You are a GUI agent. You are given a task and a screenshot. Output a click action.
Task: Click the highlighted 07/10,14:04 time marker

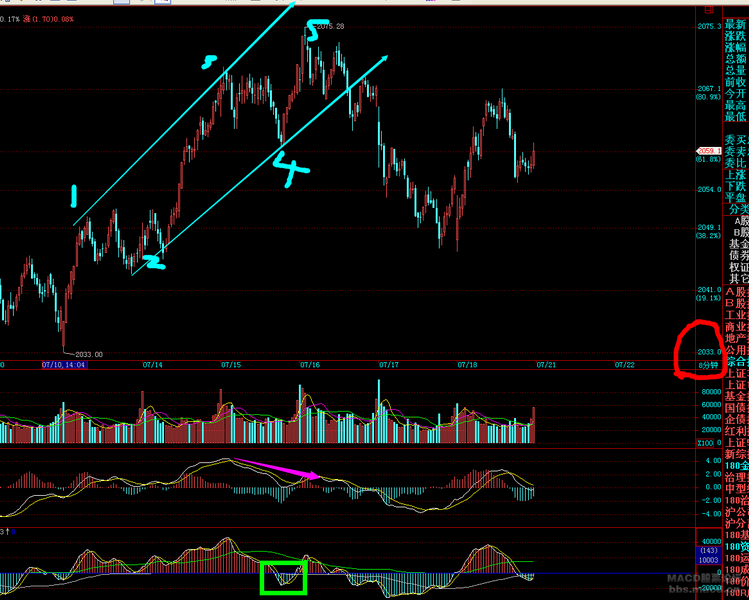(x=64, y=365)
